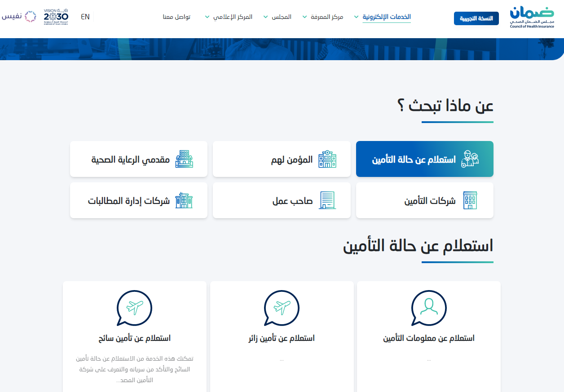Select the الخدمات الإلكترونية menu item
Image resolution: width=564 pixels, height=392 pixels.
(387, 17)
